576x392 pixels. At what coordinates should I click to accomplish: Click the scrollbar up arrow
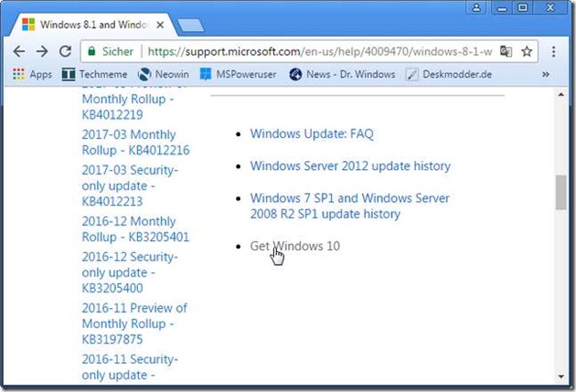561,95
